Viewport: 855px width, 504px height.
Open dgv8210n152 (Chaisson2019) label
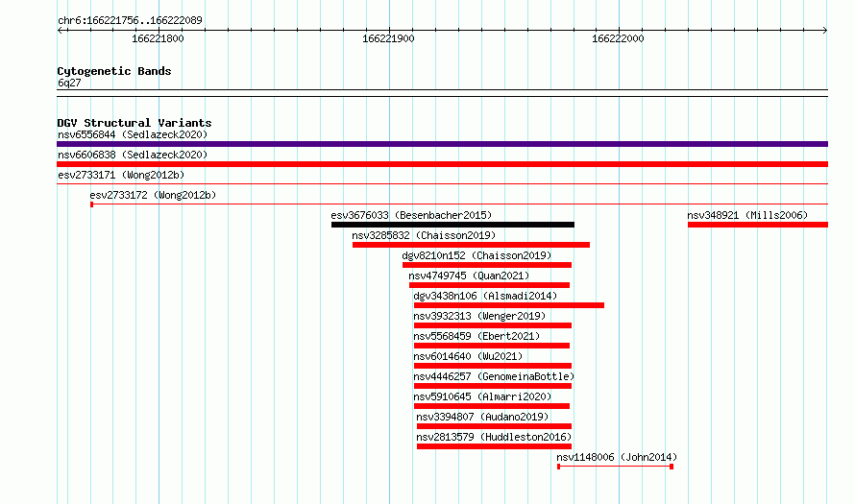[x=476, y=255]
